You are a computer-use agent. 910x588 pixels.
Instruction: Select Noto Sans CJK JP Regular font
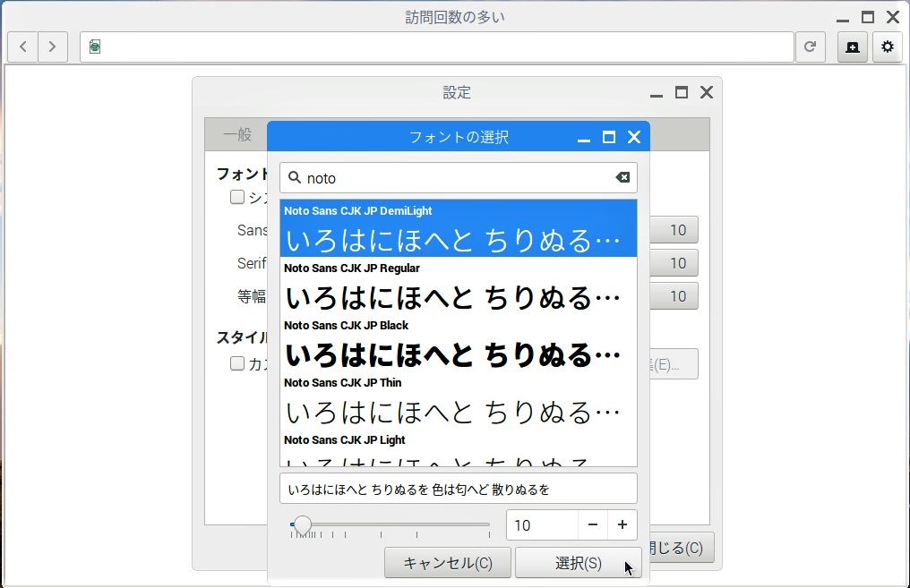(459, 285)
